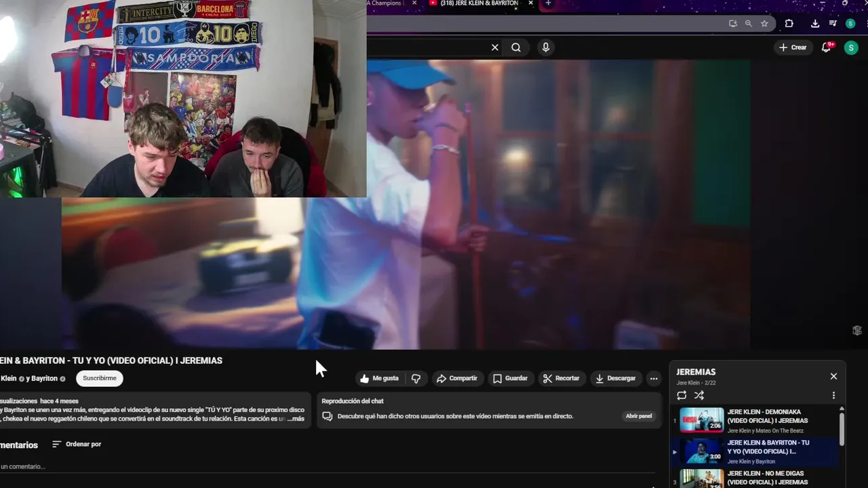The width and height of the screenshot is (868, 488).
Task: Clear the YouTube search box with X
Action: click(x=495, y=47)
